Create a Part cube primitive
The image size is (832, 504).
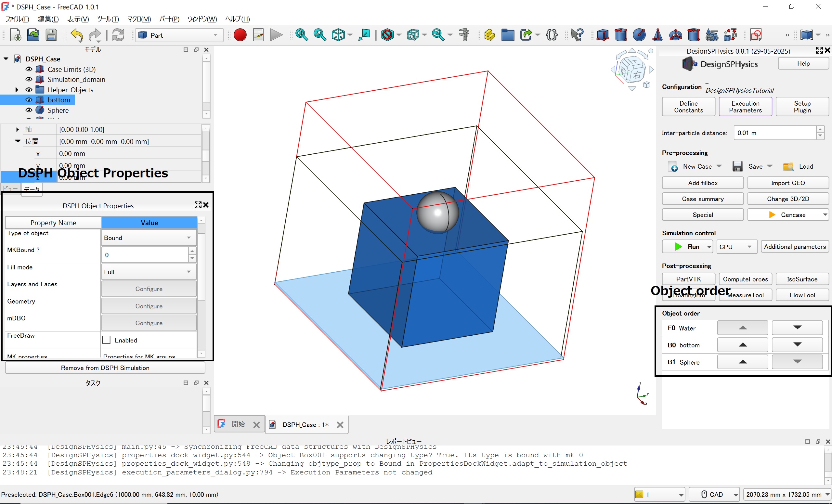(x=603, y=35)
